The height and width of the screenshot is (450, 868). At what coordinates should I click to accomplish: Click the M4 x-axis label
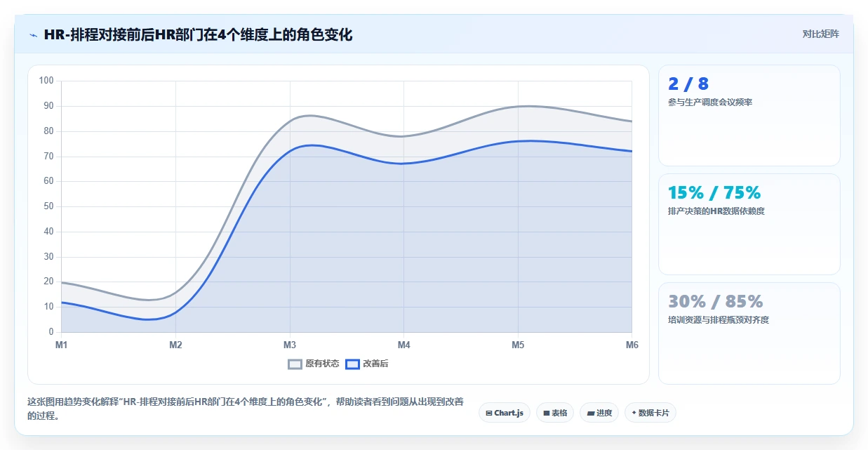[x=403, y=345]
